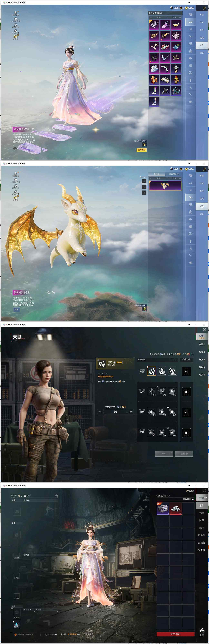Select the first 进攻 talent icon

tap(151, 432)
